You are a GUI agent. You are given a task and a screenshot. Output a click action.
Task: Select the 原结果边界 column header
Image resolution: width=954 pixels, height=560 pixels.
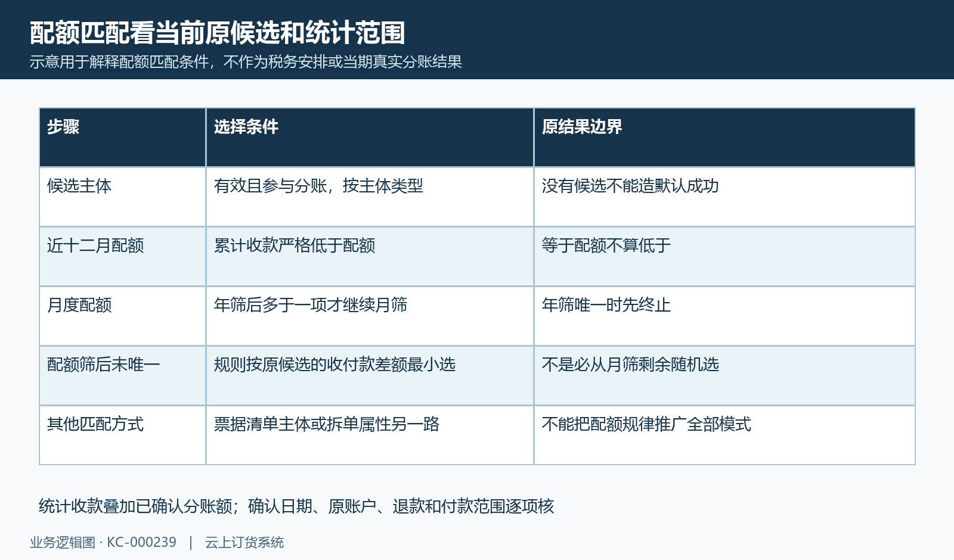(x=724, y=137)
